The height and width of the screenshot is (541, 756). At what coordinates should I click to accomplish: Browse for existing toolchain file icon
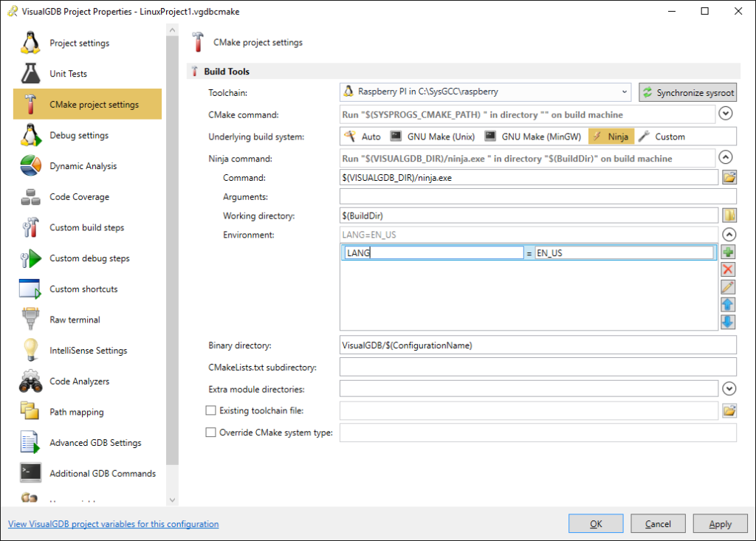click(x=729, y=410)
